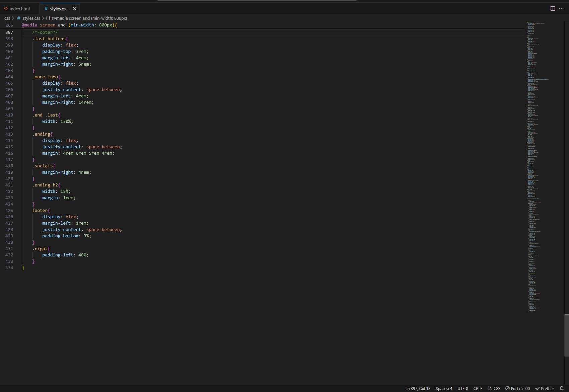Select the styles.css tab
The image size is (569, 392).
point(59,9)
